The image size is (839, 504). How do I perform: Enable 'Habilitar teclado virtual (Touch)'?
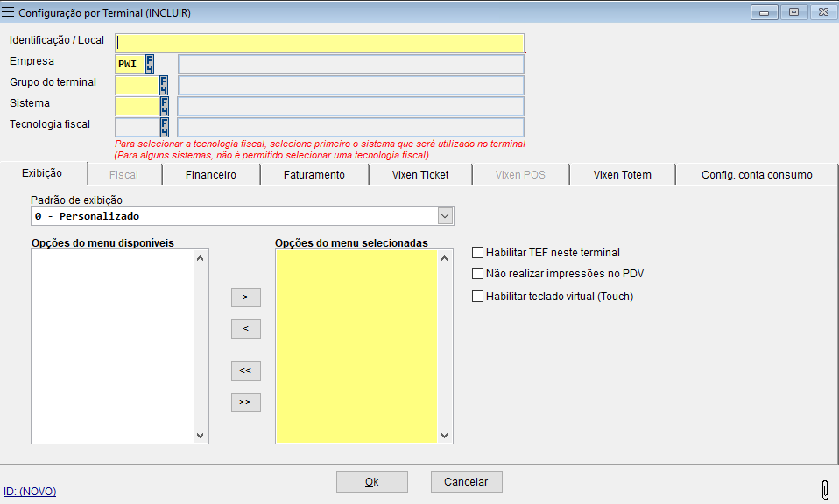477,295
